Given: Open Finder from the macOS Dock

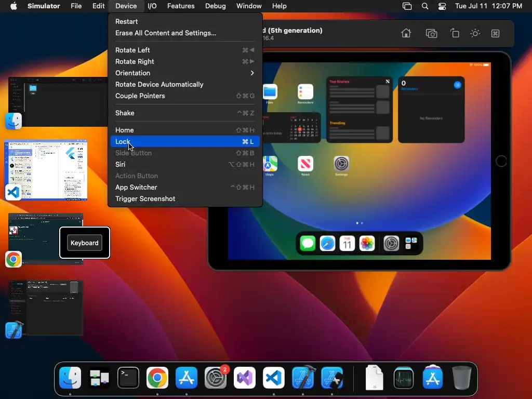Looking at the screenshot, I should [x=70, y=378].
